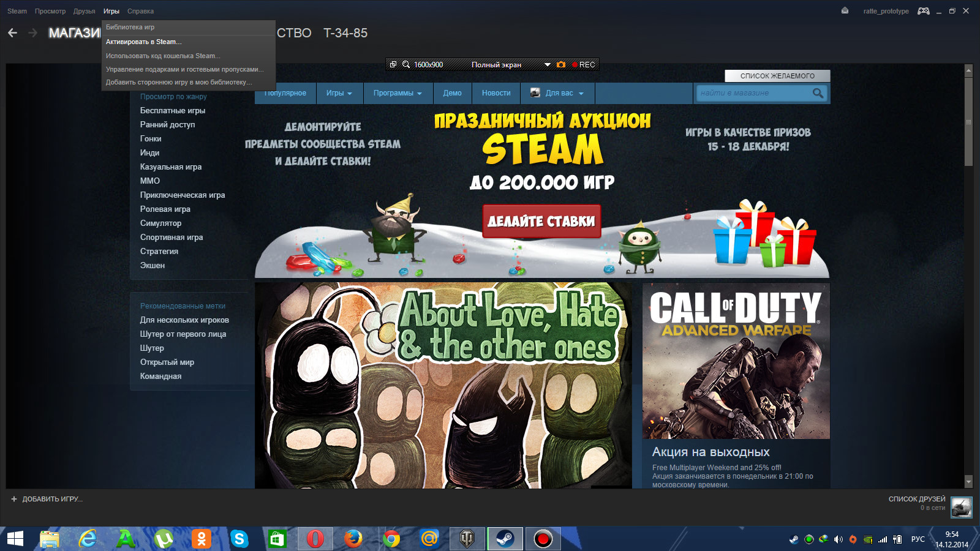This screenshot has width=980, height=551.
Task: Select Библиотека игр menu entry
Action: 188,28
